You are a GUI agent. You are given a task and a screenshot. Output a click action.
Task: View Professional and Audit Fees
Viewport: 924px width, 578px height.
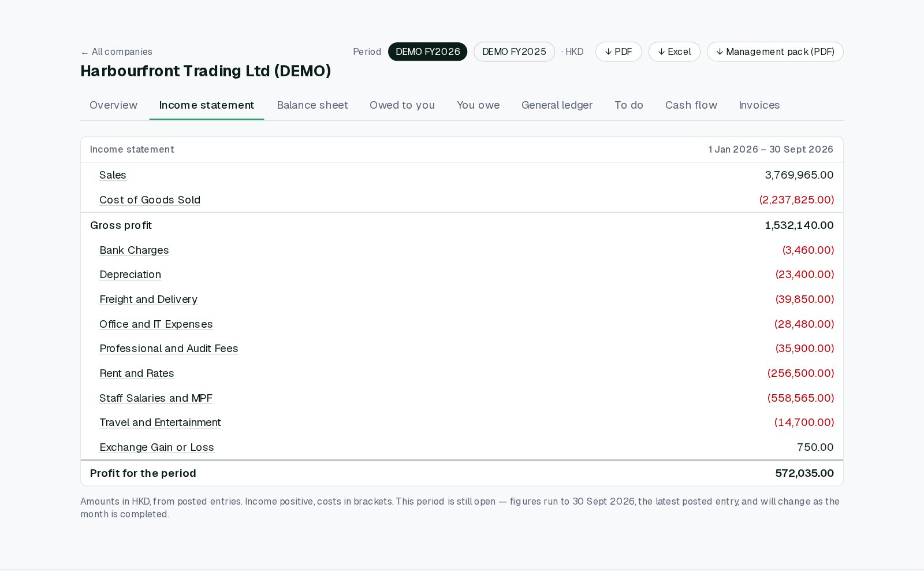pyautogui.click(x=169, y=349)
